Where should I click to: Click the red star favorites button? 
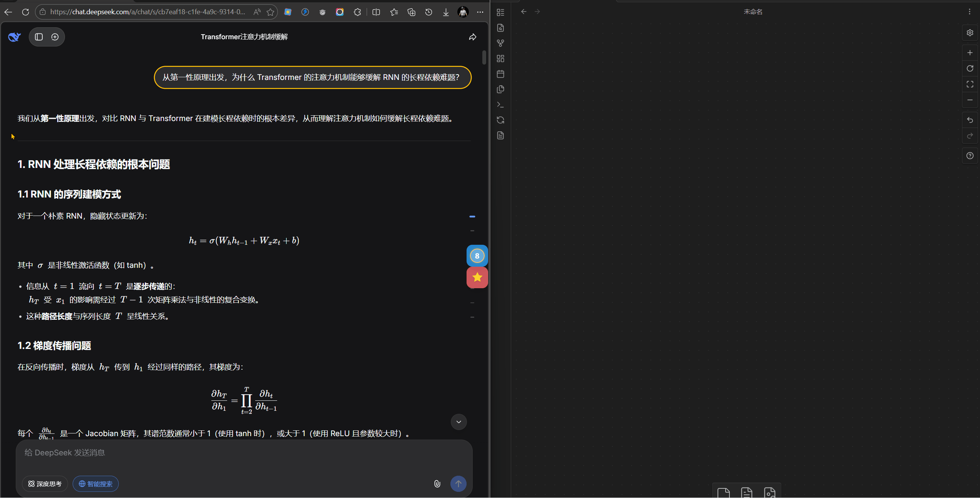click(477, 277)
